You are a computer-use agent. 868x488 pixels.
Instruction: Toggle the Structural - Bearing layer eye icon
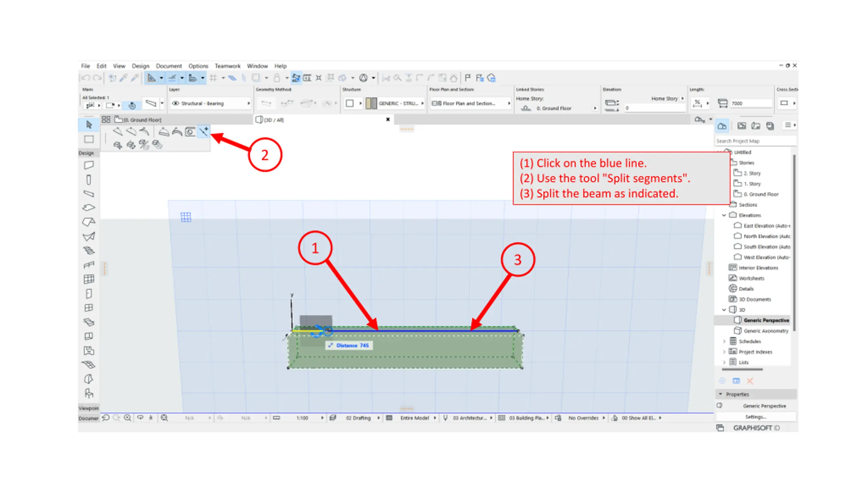[x=175, y=103]
